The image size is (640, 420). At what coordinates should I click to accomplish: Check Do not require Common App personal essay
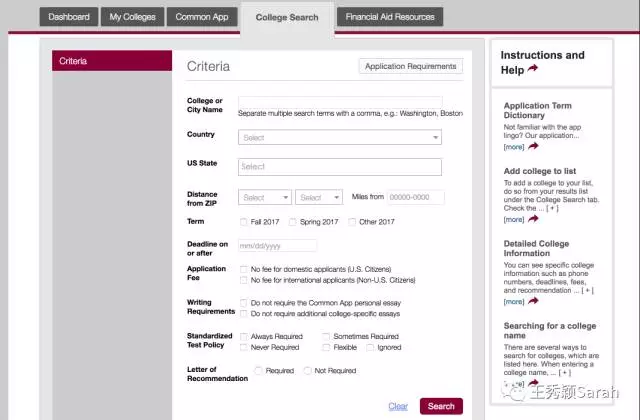[244, 303]
